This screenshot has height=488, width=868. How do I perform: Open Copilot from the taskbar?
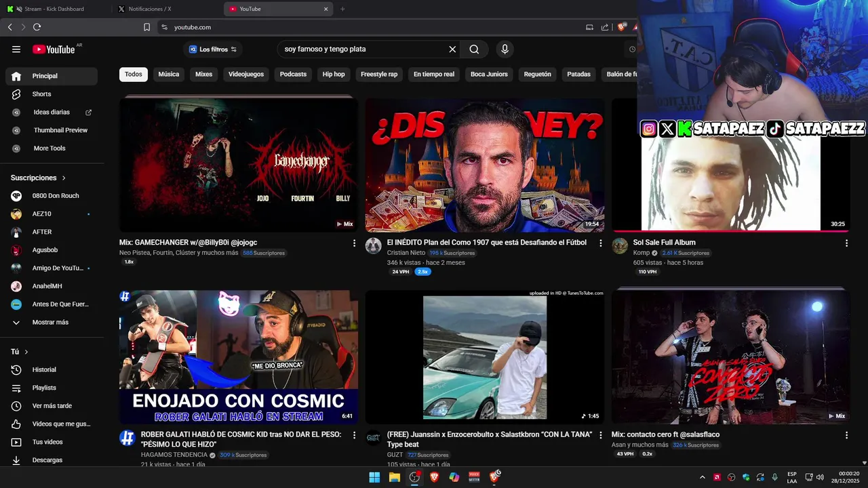(x=454, y=477)
